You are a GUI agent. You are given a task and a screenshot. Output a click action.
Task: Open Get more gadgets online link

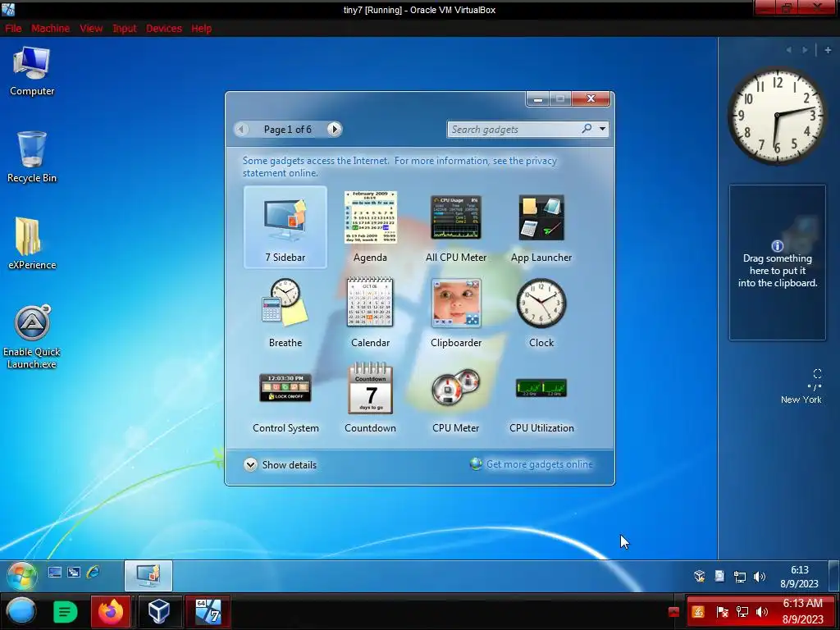coord(540,464)
